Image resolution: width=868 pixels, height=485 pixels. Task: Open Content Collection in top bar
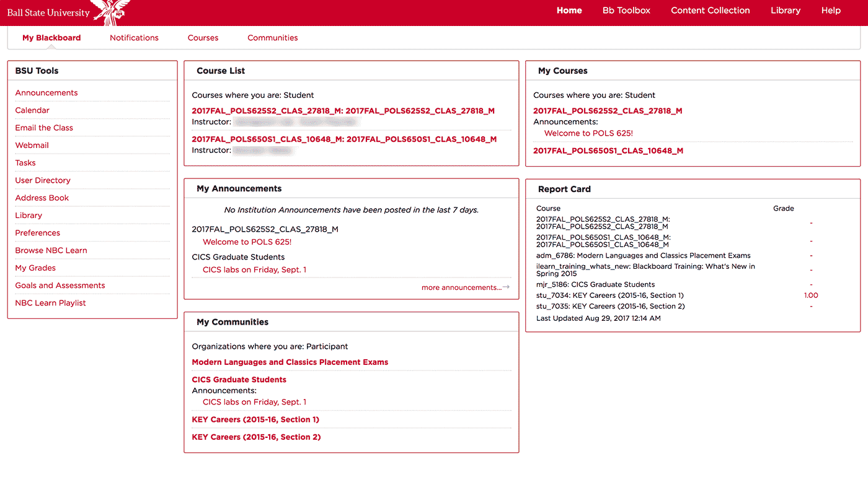711,11
